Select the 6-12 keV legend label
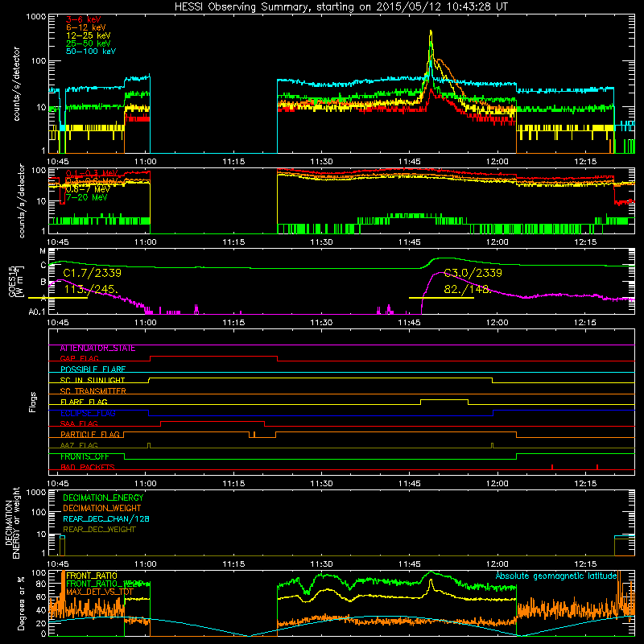This screenshot has width=644, height=644. point(86,27)
